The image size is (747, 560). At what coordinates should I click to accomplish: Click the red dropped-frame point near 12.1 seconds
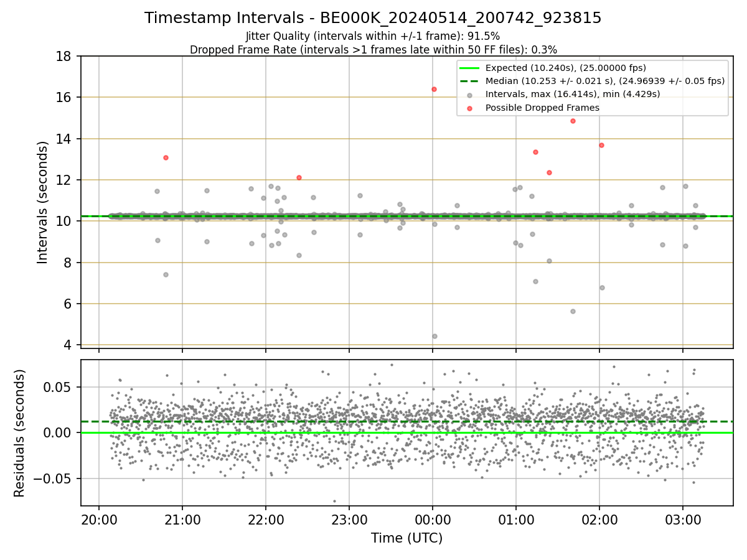[x=299, y=177]
